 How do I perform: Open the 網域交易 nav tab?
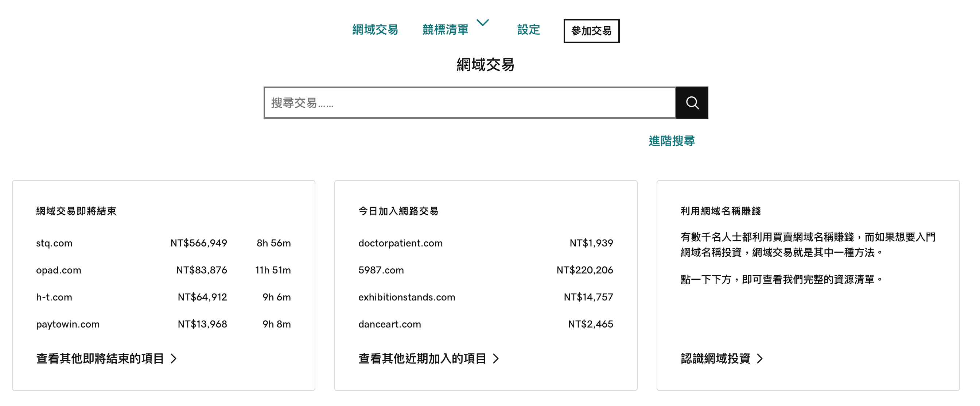point(375,29)
